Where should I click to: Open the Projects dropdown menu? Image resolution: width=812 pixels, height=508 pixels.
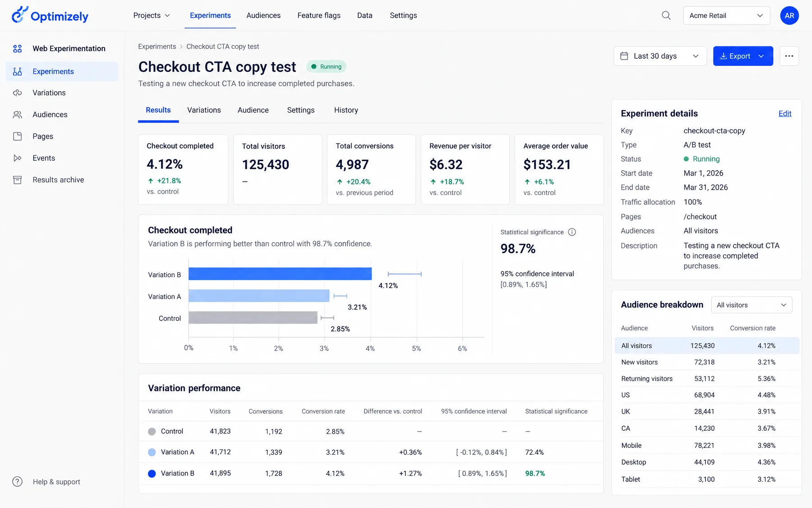tap(152, 15)
